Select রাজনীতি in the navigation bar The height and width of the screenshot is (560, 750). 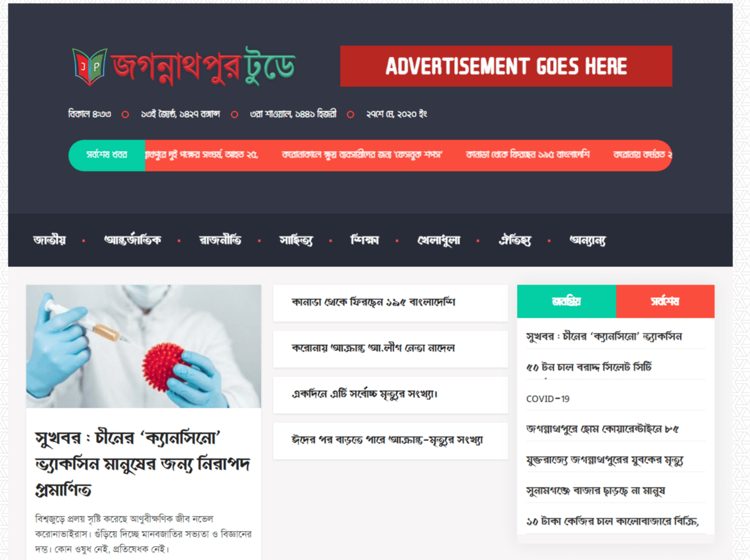[x=220, y=240]
